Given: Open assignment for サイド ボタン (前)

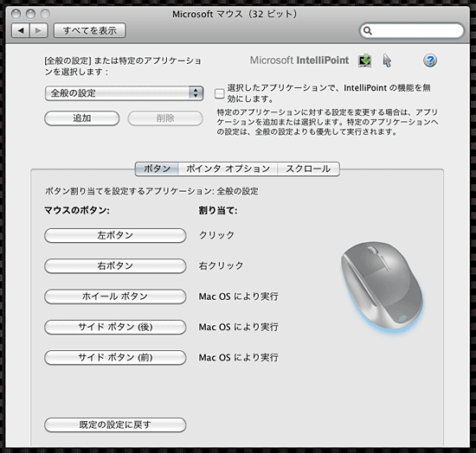Looking at the screenshot, I should [x=115, y=358].
